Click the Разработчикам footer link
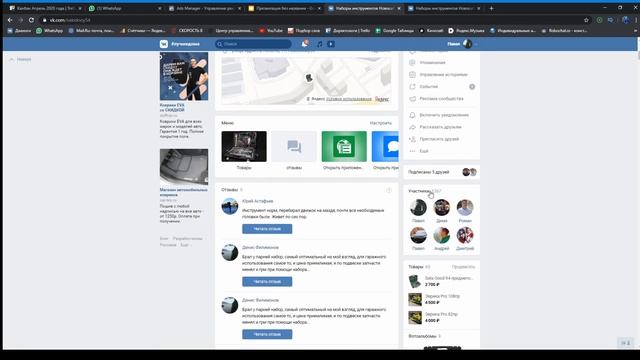Screen dimensions: 640x360 tap(187, 238)
